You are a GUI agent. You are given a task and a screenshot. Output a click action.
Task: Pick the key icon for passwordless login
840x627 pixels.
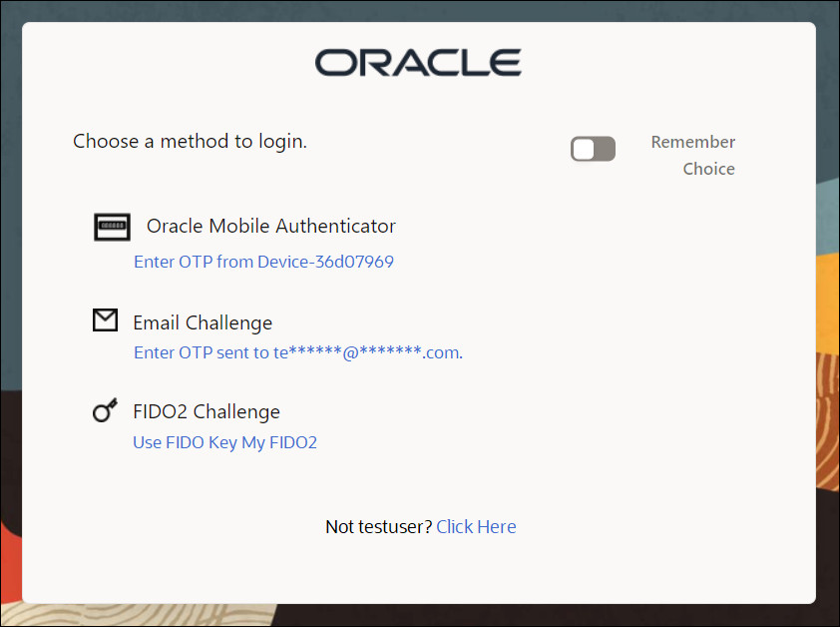105,409
